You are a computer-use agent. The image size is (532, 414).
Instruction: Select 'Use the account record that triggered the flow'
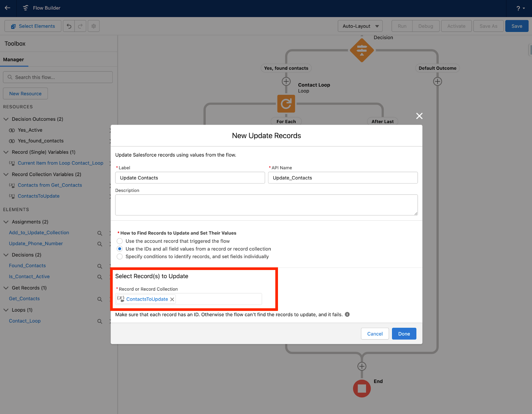(119, 241)
